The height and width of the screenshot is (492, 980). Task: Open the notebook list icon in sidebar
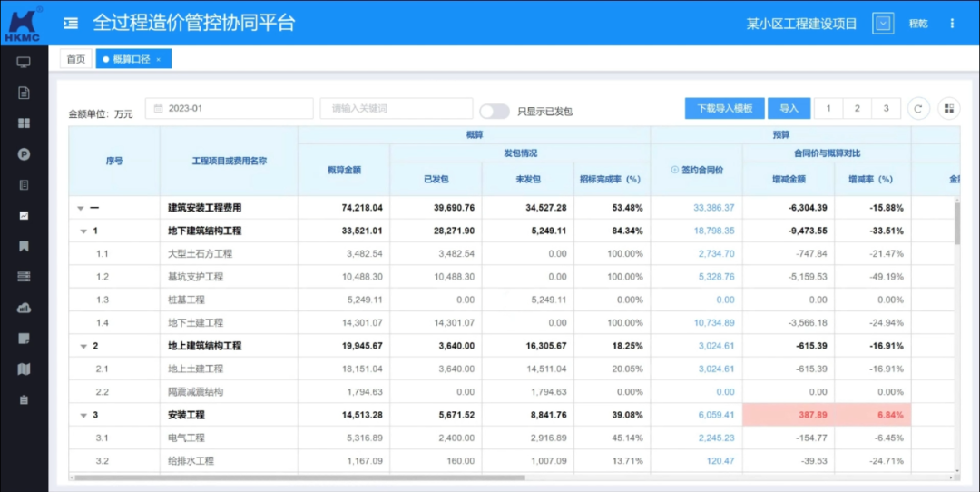click(x=24, y=185)
